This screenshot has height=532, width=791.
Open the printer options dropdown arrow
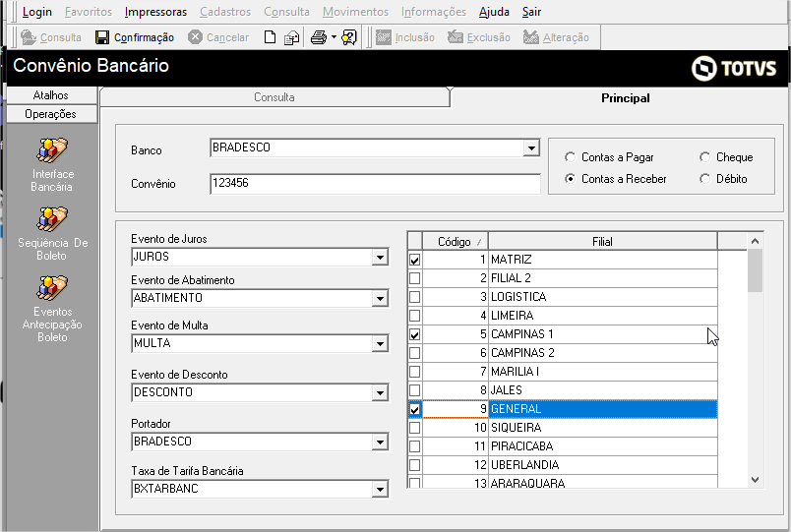pyautogui.click(x=334, y=37)
